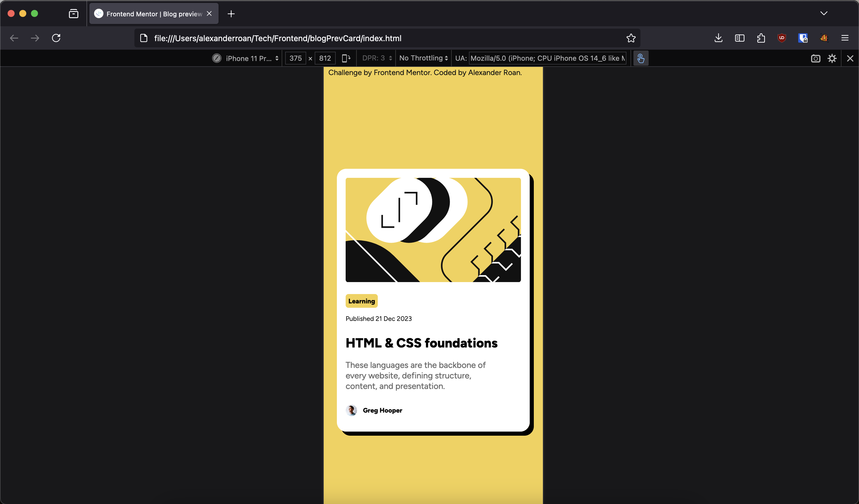Open the Downloads panel icon
859x504 pixels.
point(718,38)
